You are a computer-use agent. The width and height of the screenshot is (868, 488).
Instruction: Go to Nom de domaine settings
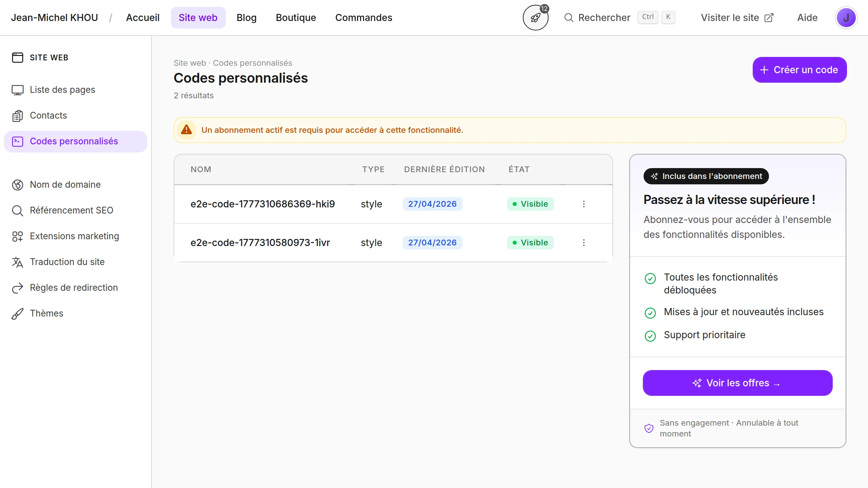tap(65, 185)
